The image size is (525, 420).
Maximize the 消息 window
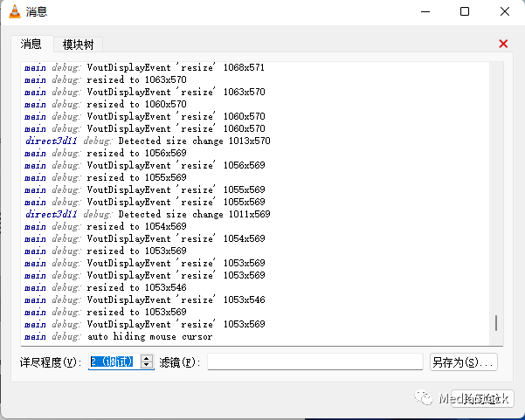465,11
